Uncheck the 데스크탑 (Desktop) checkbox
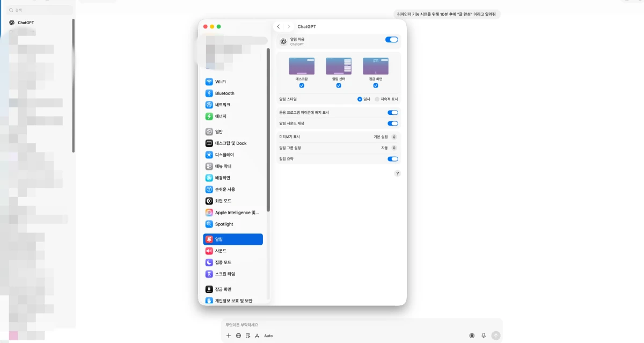The width and height of the screenshot is (644, 343). point(302,85)
